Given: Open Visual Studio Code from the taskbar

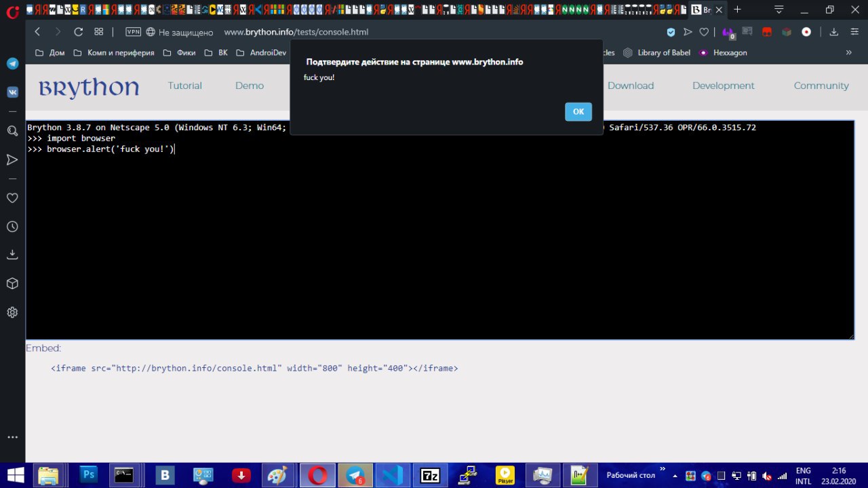Looking at the screenshot, I should (x=393, y=475).
